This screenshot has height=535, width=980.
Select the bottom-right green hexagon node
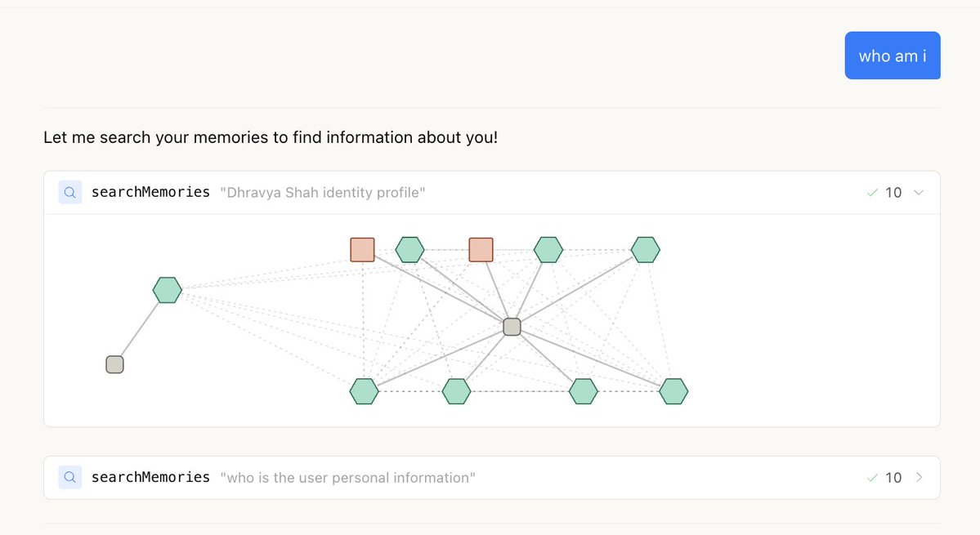tap(673, 391)
